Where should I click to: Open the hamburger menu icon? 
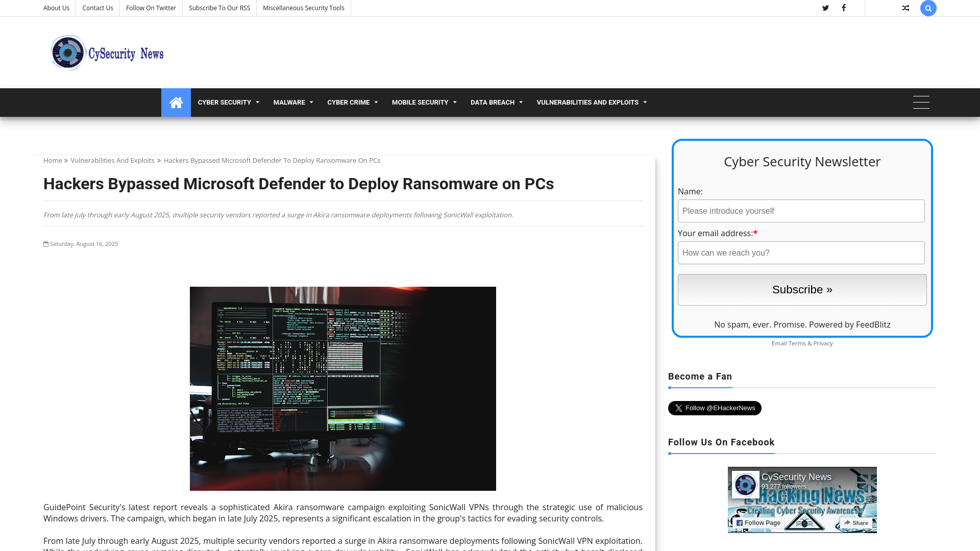tap(921, 103)
